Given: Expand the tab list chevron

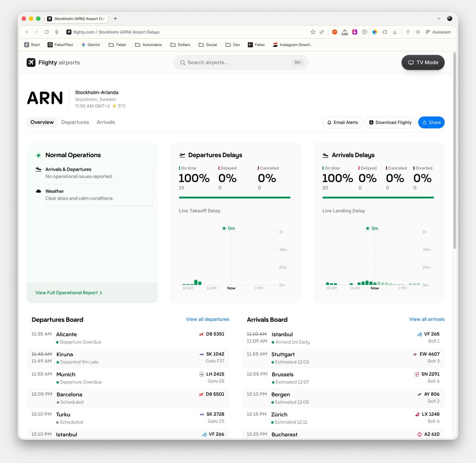Looking at the screenshot, I should click(x=439, y=19).
